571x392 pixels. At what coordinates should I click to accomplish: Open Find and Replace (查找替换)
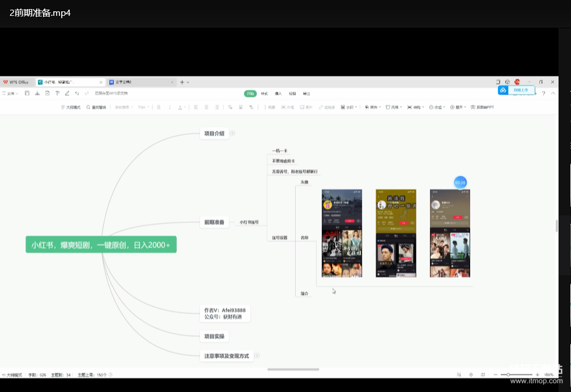pos(96,107)
